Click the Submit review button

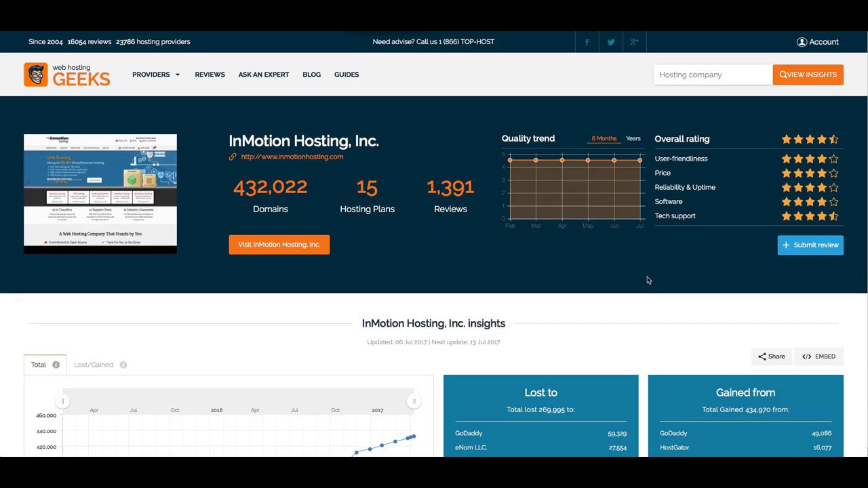pos(810,245)
